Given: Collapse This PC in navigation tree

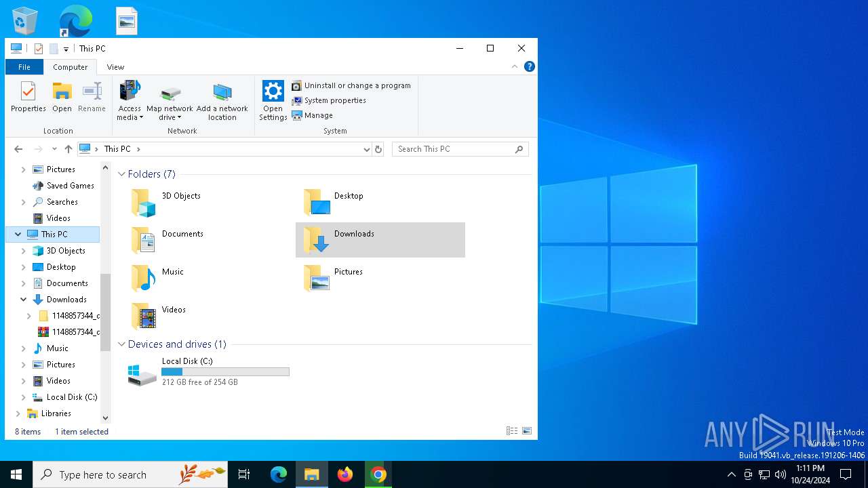Looking at the screenshot, I should click(x=18, y=235).
